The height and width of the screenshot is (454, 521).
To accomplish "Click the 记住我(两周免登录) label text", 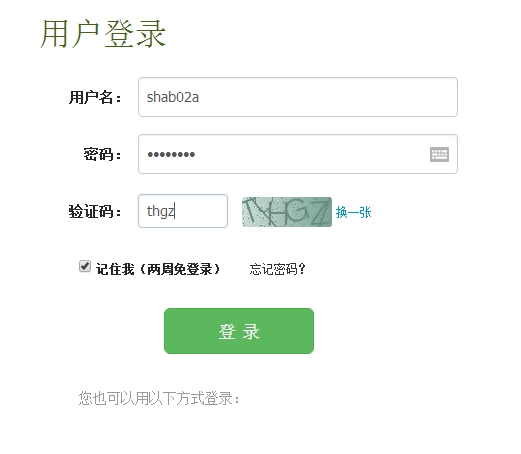I will pyautogui.click(x=158, y=269).
